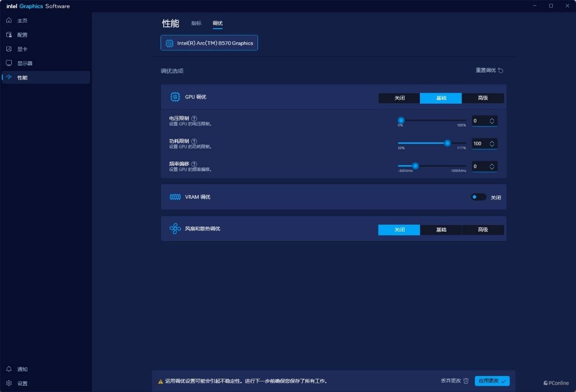
Task: Switch to the 指标 tab
Action: [x=196, y=23]
